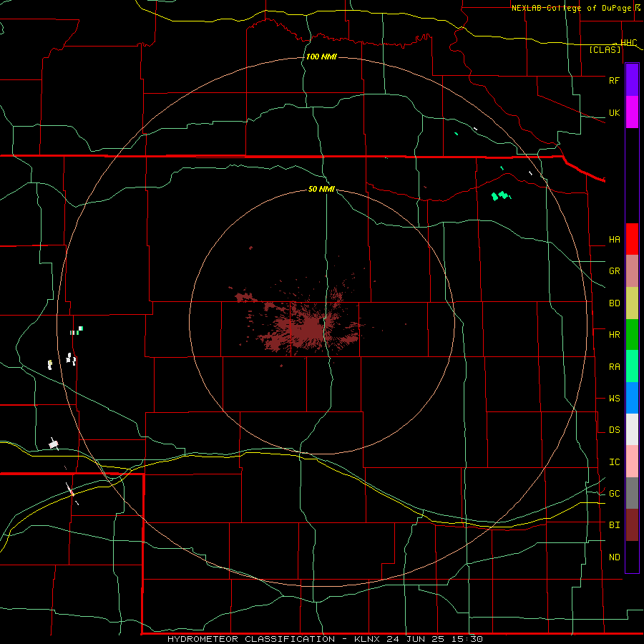Click the WS legend label
Image resolution: width=644 pixels, height=644 pixels.
click(x=614, y=399)
